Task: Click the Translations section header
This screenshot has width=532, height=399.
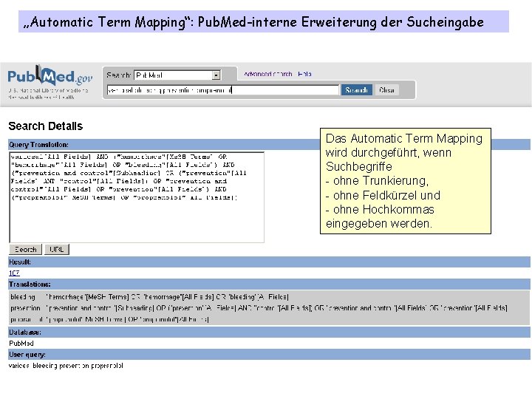Action: 269,284
